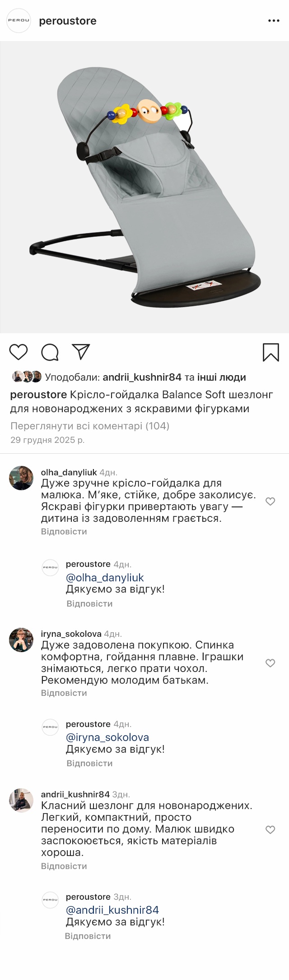Open the @olha_danyliuk mention link
Screen dimensions: 289x980
105,577
